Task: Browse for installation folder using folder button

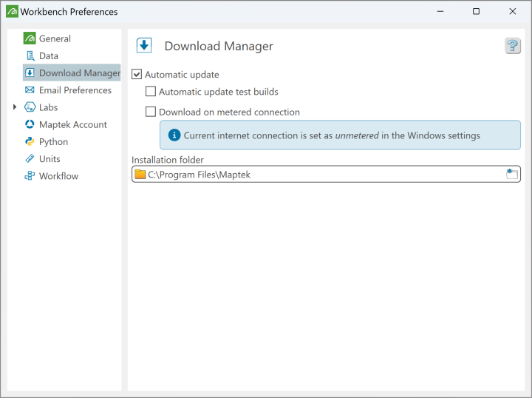Action: [x=512, y=175]
